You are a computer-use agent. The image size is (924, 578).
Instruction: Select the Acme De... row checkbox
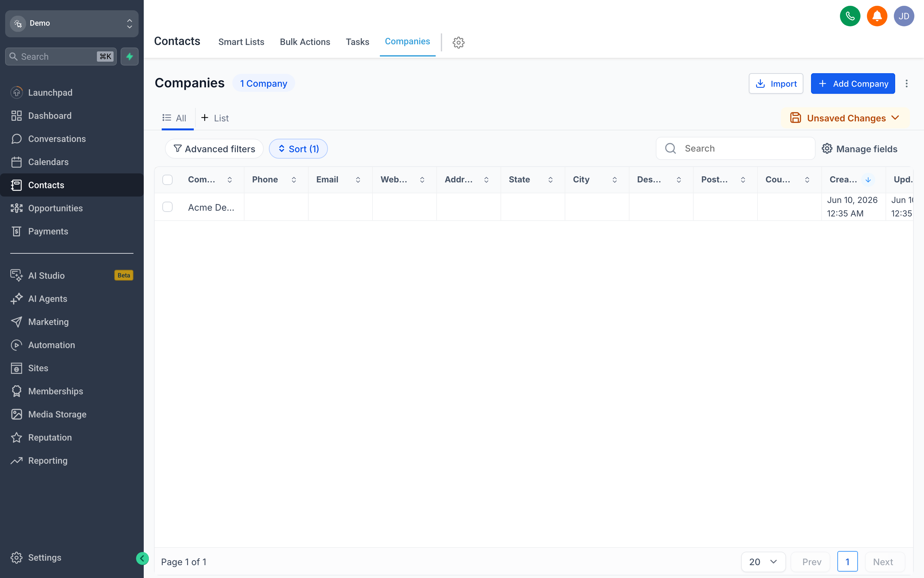(x=167, y=207)
